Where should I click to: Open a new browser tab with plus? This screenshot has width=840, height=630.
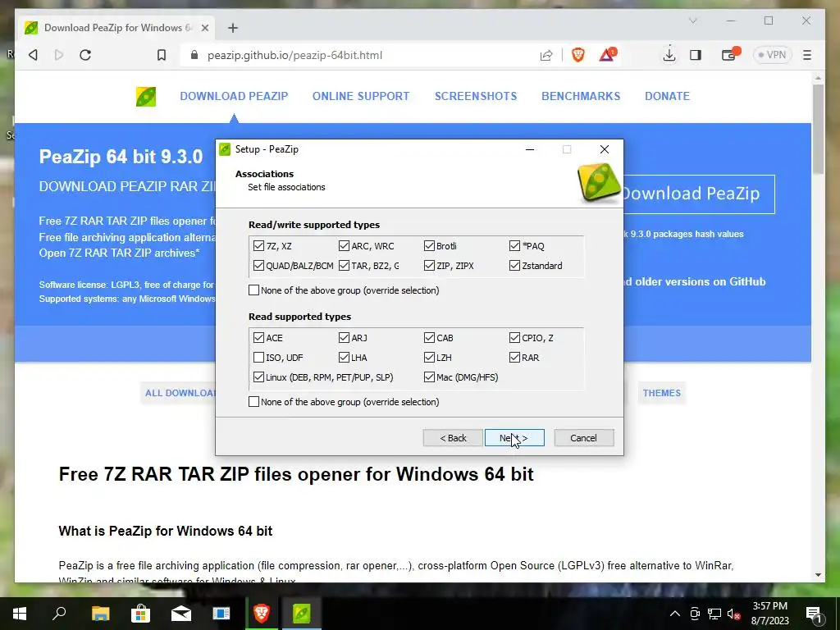232,28
